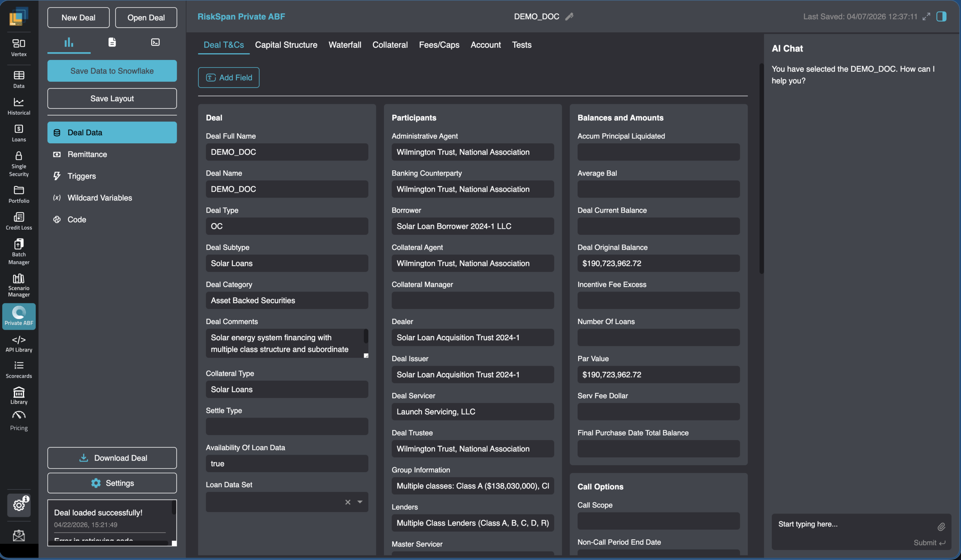This screenshot has height=560, width=961.
Task: Open the API Library module
Action: (x=19, y=344)
